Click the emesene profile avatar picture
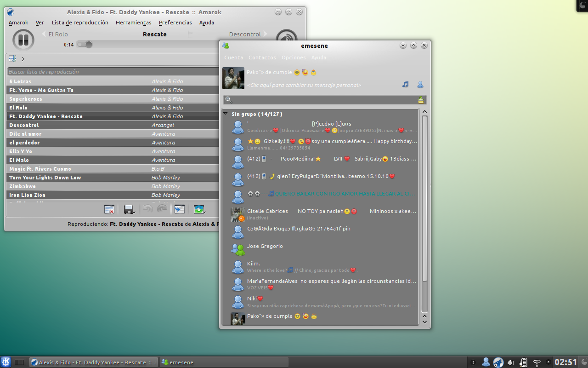Screen dimensions: 588x368 [x=233, y=78]
